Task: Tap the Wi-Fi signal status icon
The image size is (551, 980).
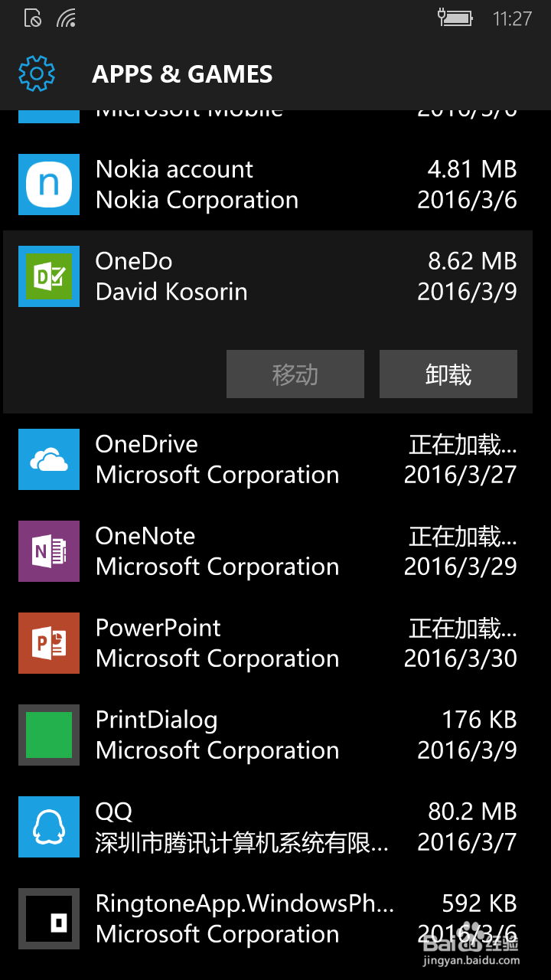Action: [67, 18]
